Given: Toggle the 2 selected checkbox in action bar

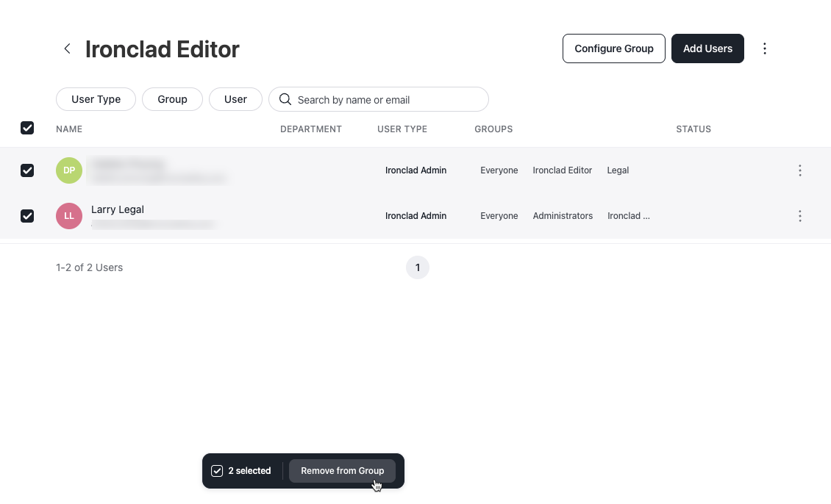Looking at the screenshot, I should click(217, 471).
